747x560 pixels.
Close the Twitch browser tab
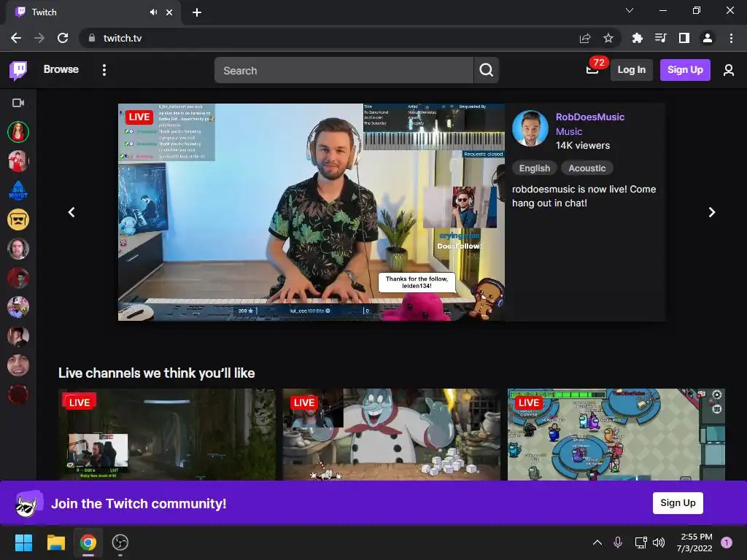point(169,12)
